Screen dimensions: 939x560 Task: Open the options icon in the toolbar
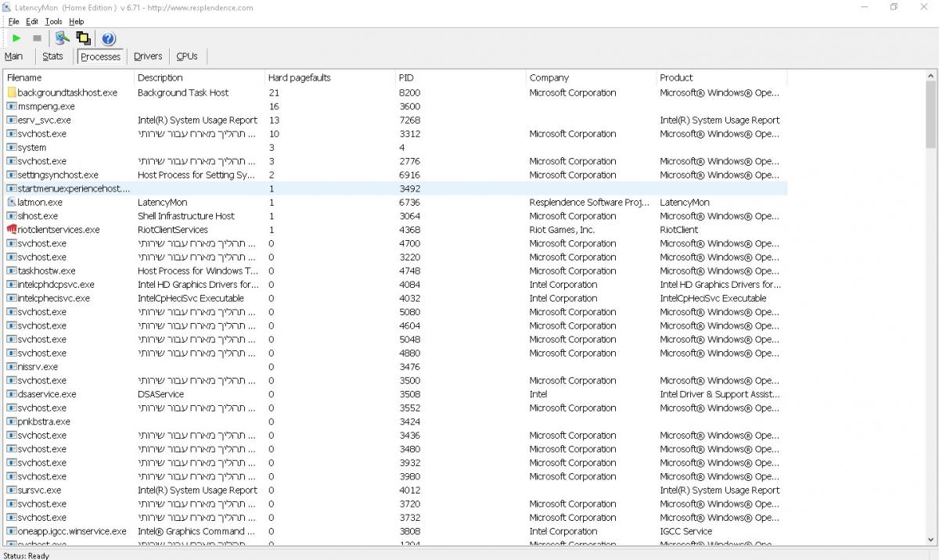click(x=63, y=38)
